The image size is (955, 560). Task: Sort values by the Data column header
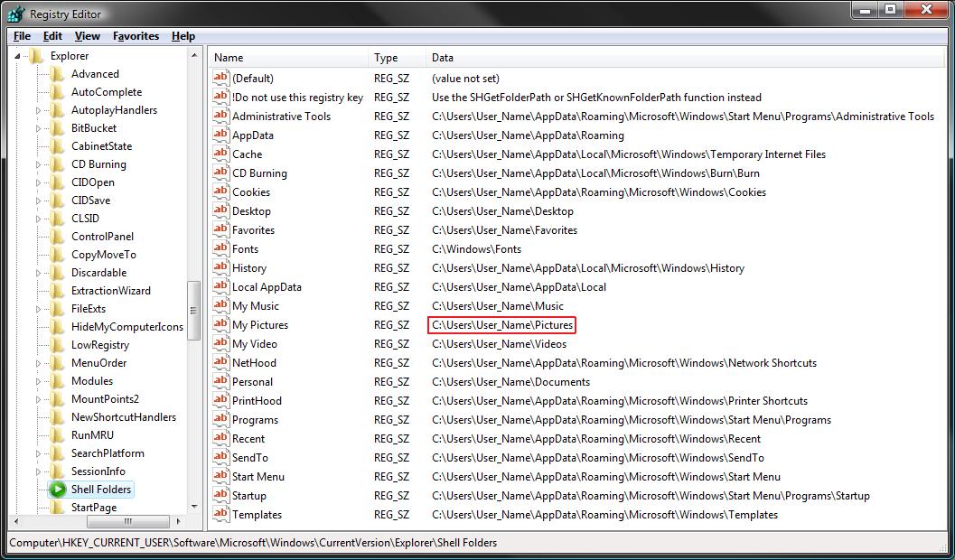[685, 58]
